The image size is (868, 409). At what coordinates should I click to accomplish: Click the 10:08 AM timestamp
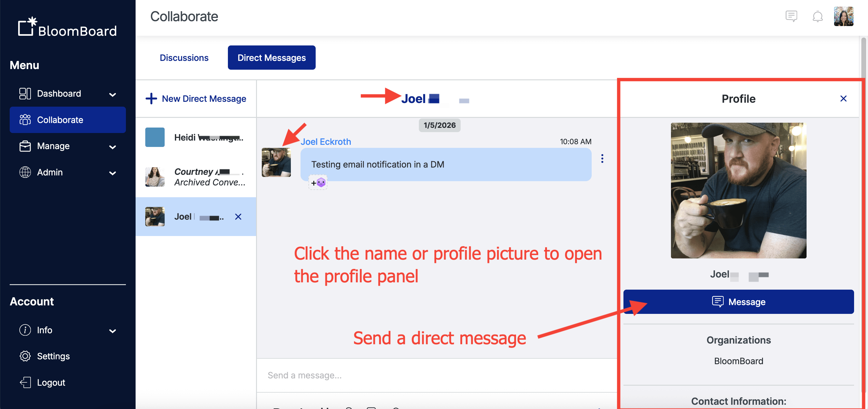(576, 141)
